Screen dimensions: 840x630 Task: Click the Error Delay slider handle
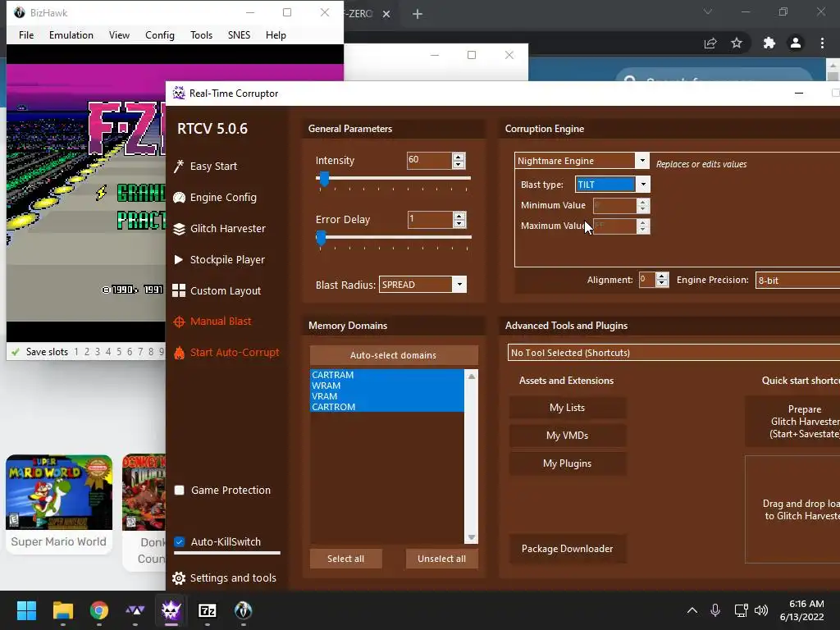pos(321,238)
